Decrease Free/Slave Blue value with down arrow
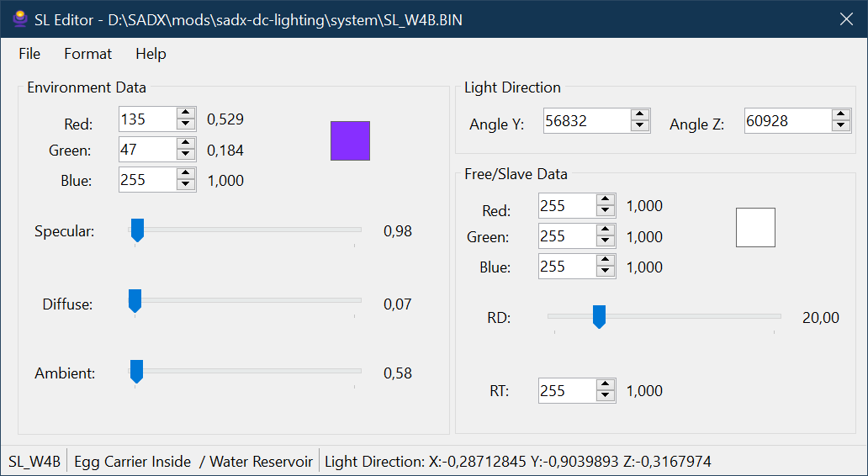The image size is (868, 476). coord(605,272)
